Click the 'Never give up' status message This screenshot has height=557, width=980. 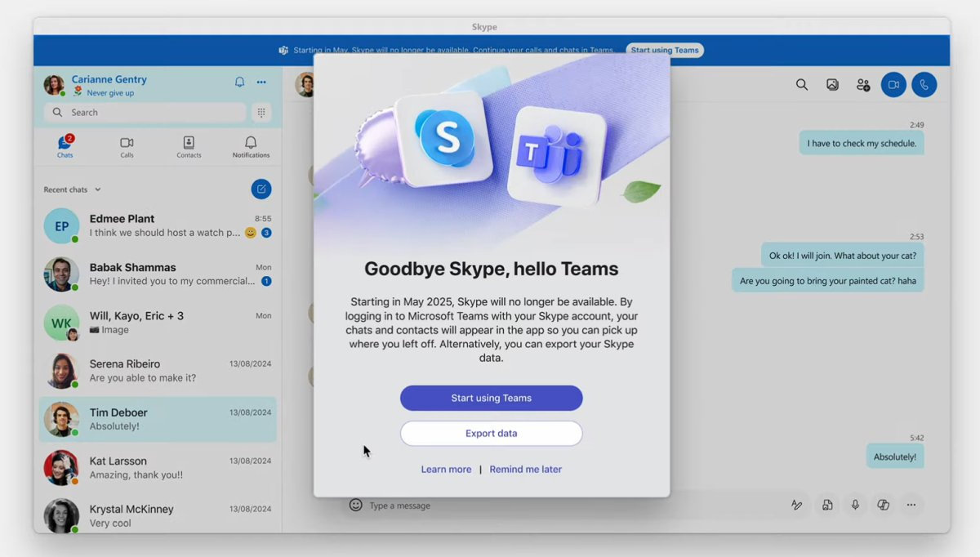click(110, 93)
